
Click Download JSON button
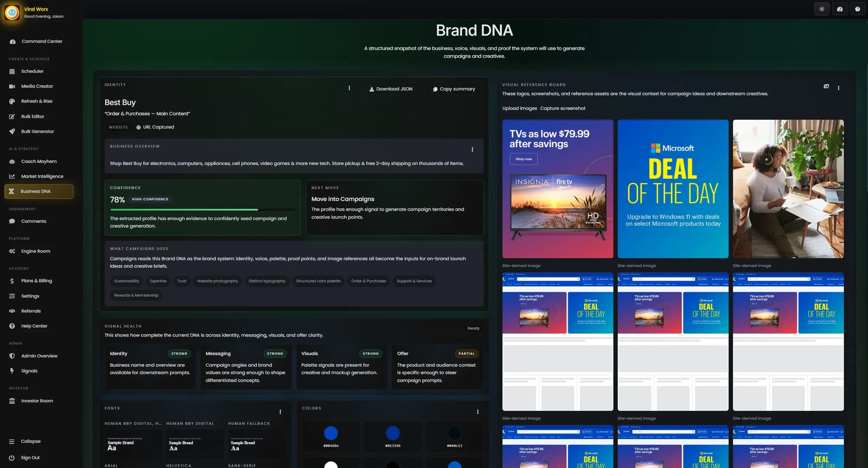(x=391, y=89)
